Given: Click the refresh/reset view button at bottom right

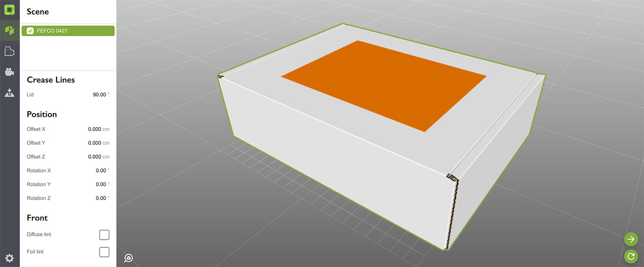Looking at the screenshot, I should (631, 256).
